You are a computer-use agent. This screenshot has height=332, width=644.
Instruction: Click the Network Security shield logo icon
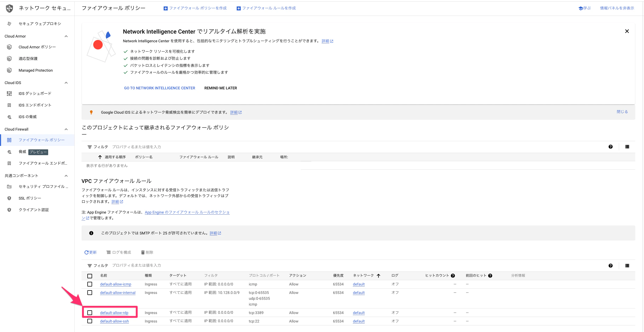click(x=10, y=8)
